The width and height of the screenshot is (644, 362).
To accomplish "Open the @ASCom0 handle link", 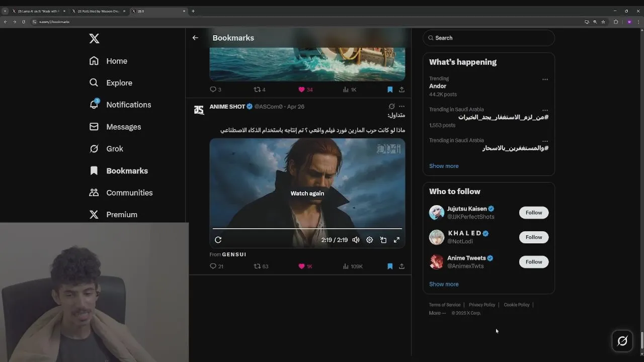I will coord(268,107).
